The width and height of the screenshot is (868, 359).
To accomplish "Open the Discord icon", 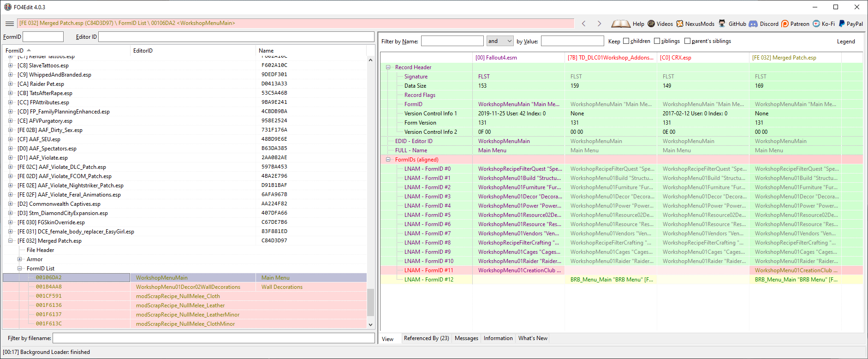I will (x=753, y=24).
